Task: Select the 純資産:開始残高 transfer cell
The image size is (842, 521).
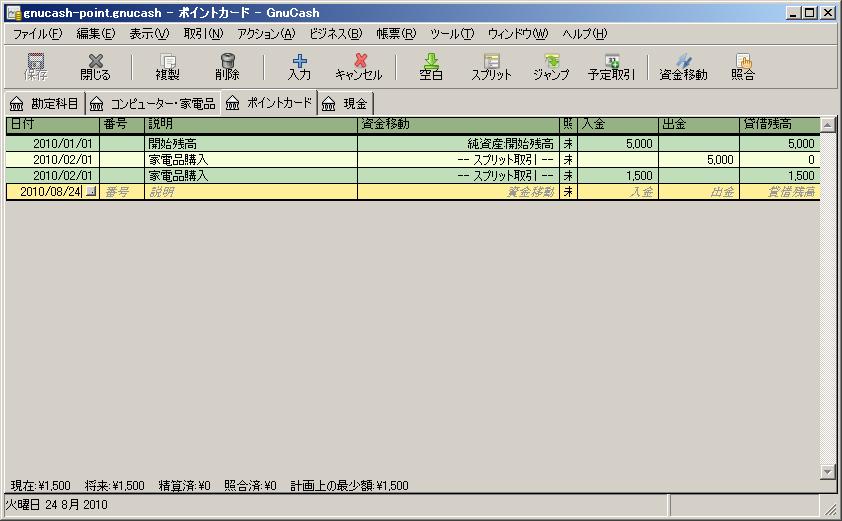Action: pyautogui.click(x=458, y=143)
